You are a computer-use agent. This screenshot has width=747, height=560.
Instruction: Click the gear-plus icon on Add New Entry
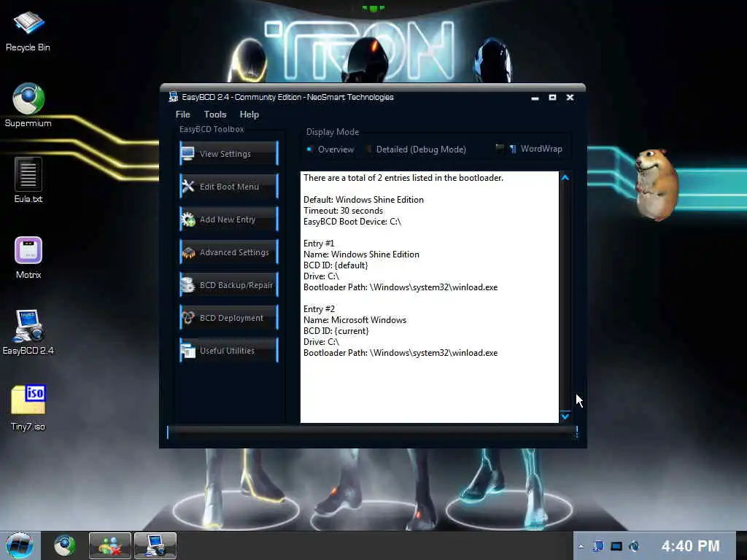pos(188,219)
